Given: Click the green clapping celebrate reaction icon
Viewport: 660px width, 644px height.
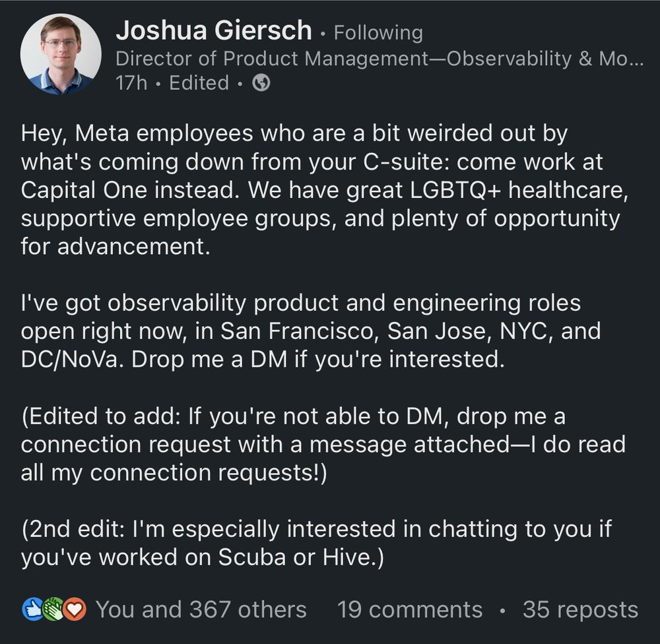Looking at the screenshot, I should click(x=53, y=609).
